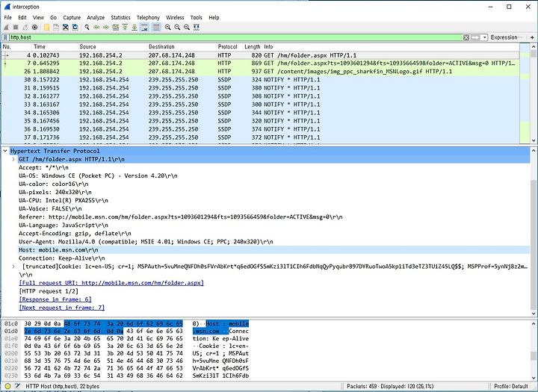Close this capture file icon

coord(66,28)
